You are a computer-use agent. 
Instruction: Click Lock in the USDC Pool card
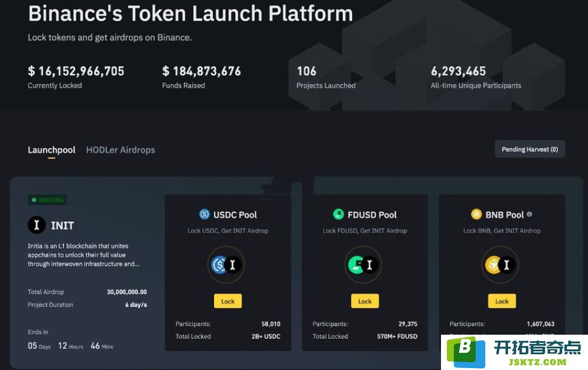pyautogui.click(x=228, y=301)
